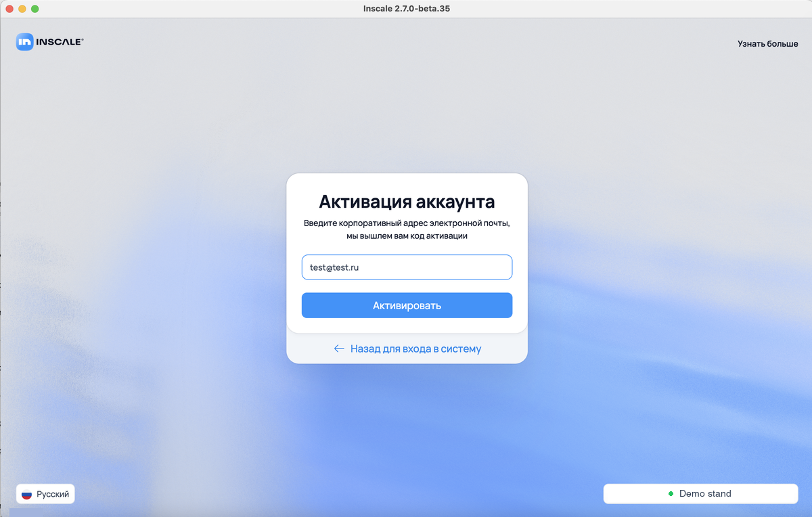Open the 'Русский' language selector
812x517 pixels.
45,494
